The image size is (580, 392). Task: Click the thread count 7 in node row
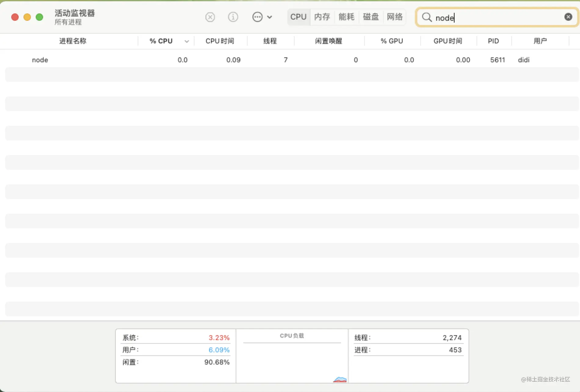285,60
